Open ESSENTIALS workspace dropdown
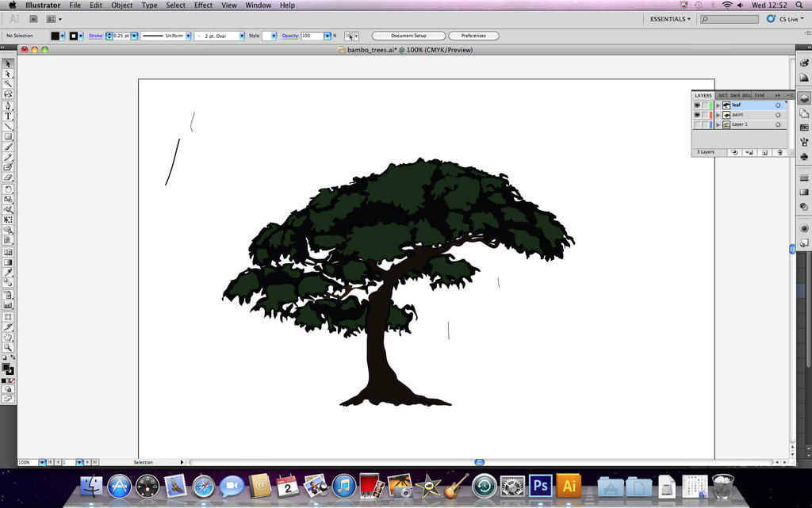Image resolution: width=812 pixels, height=508 pixels. pyautogui.click(x=670, y=19)
